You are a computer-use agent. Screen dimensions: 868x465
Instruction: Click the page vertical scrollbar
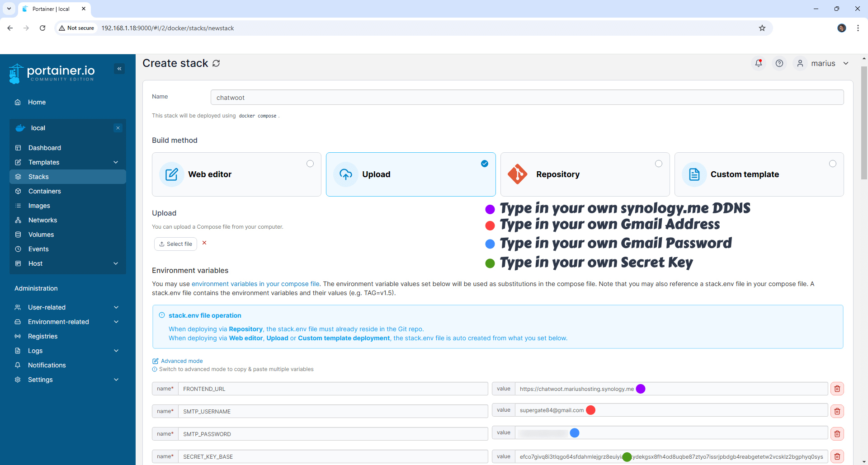pyautogui.click(x=864, y=123)
